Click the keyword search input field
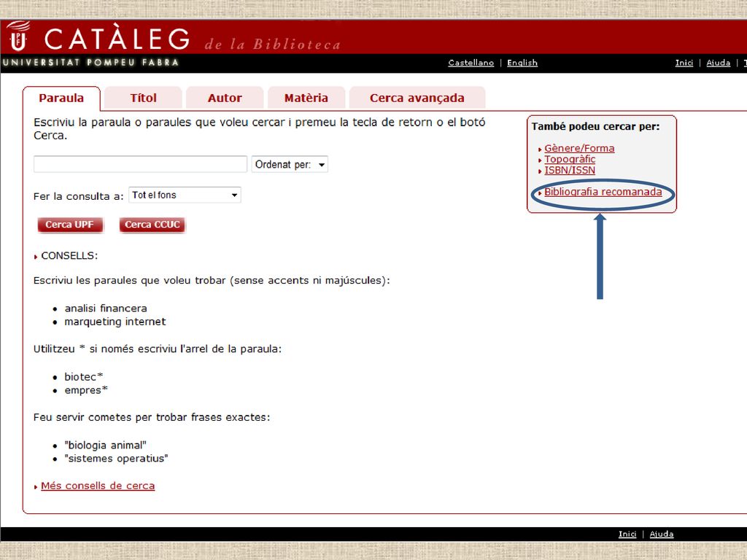Screen dimensions: 747x560 click(x=140, y=164)
